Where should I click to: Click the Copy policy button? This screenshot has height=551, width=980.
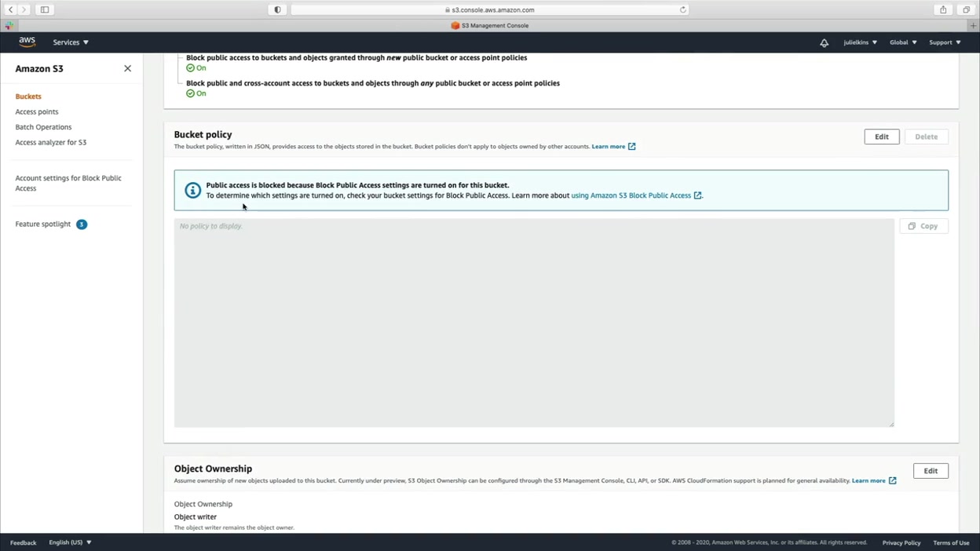click(x=923, y=226)
